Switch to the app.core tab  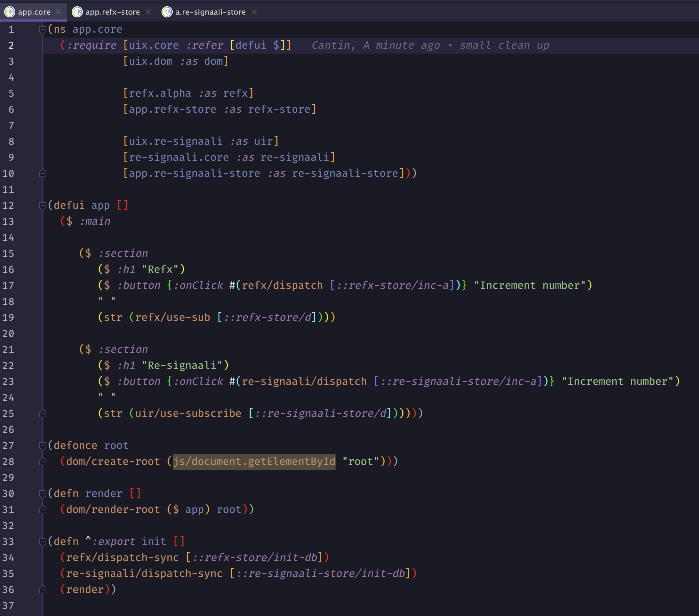click(x=33, y=12)
